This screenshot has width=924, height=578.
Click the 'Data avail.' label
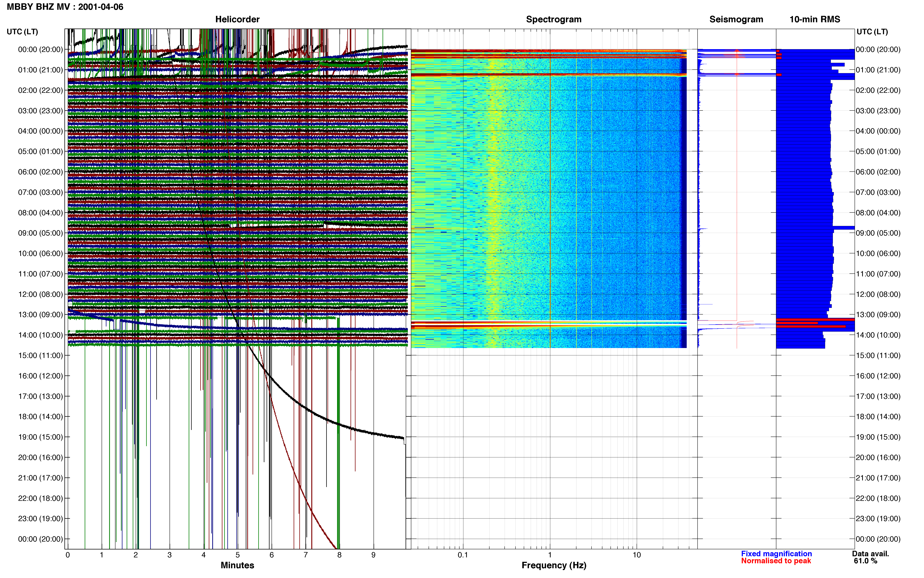click(x=870, y=554)
